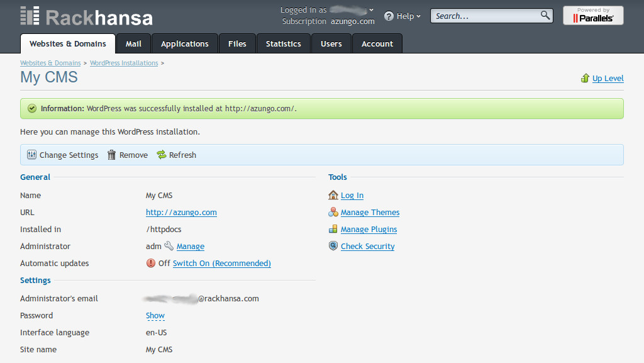Viewport: 644px width, 363px height.
Task: Click the search magnifier icon
Action: 545,15
